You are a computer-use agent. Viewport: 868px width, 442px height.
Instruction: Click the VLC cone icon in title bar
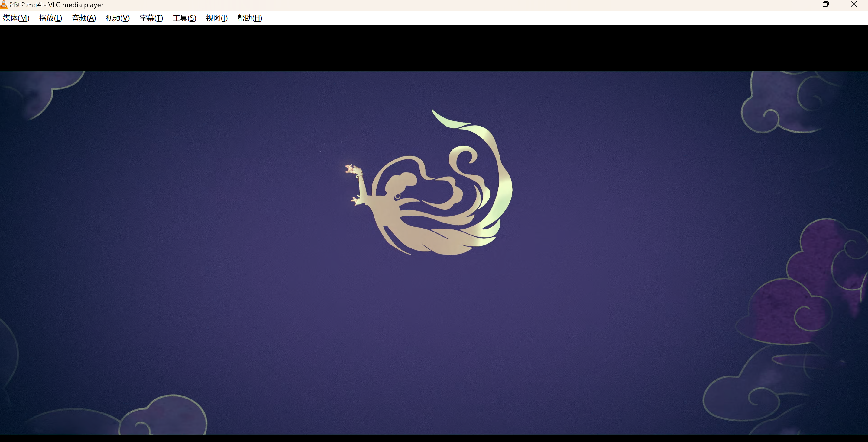coord(4,4)
